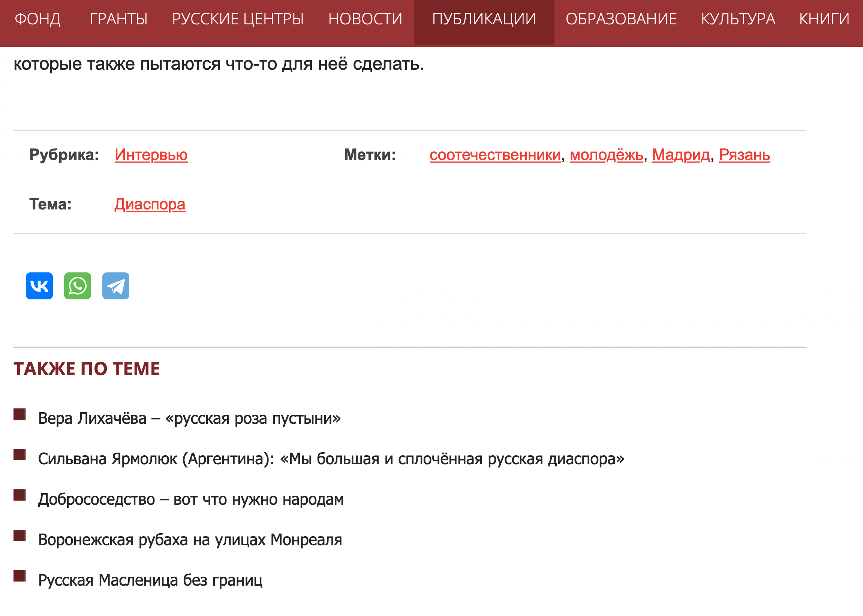Open the Рязань tag link
The height and width of the screenshot is (616, 863).
744,155
